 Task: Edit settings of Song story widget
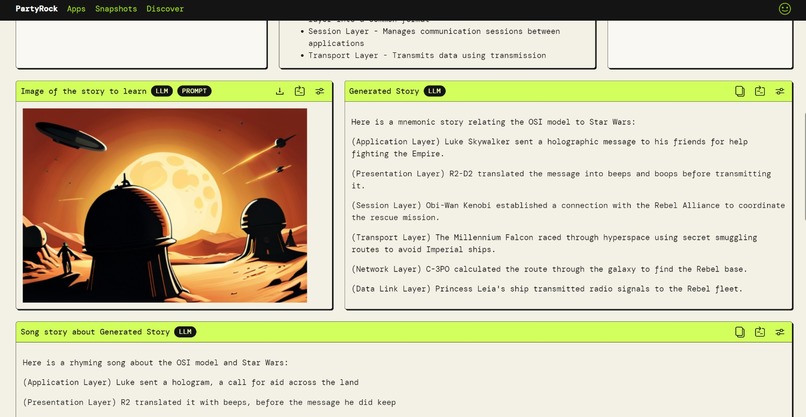(780, 332)
